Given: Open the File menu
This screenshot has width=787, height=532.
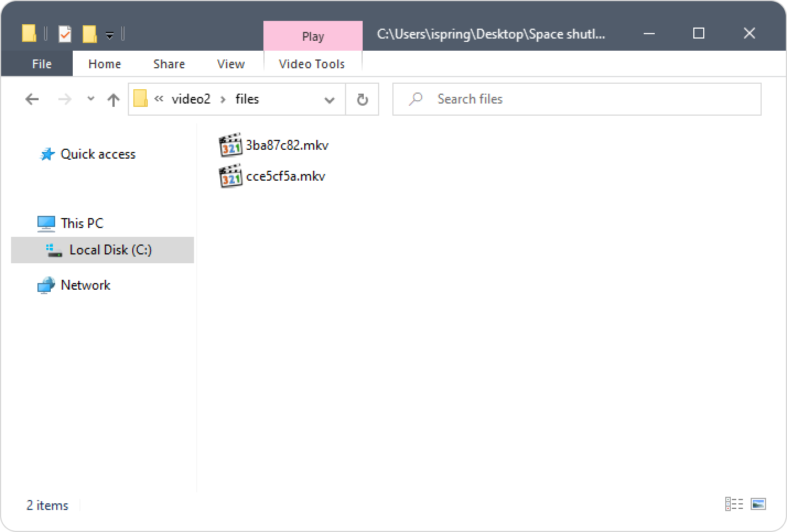Looking at the screenshot, I should pyautogui.click(x=42, y=64).
